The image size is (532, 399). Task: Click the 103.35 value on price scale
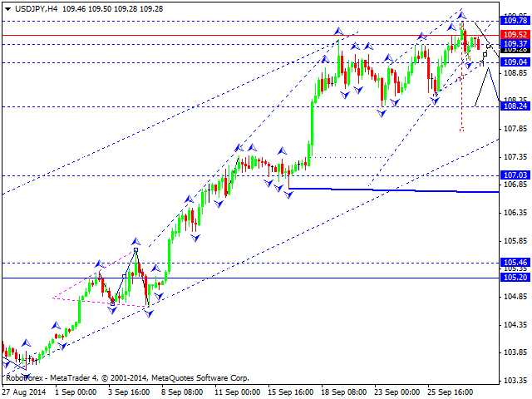(515, 381)
